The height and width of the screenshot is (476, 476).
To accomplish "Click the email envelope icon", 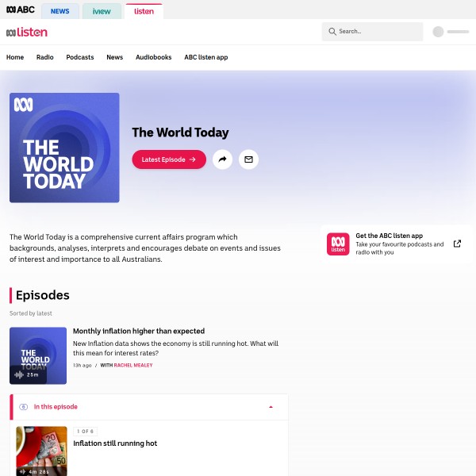I will point(248,159).
